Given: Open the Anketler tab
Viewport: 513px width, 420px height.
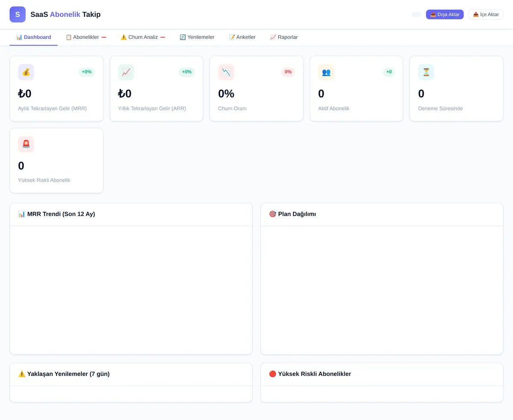Looking at the screenshot, I should point(242,37).
